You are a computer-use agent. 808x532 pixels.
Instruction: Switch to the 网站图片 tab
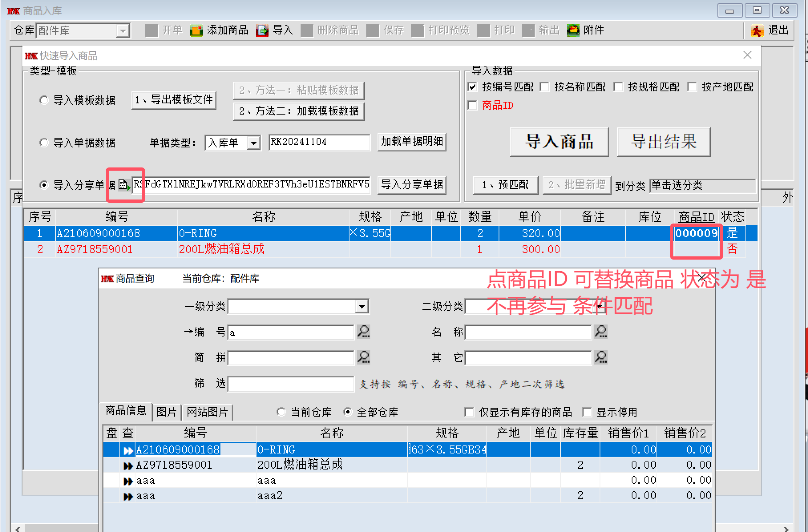pos(208,412)
